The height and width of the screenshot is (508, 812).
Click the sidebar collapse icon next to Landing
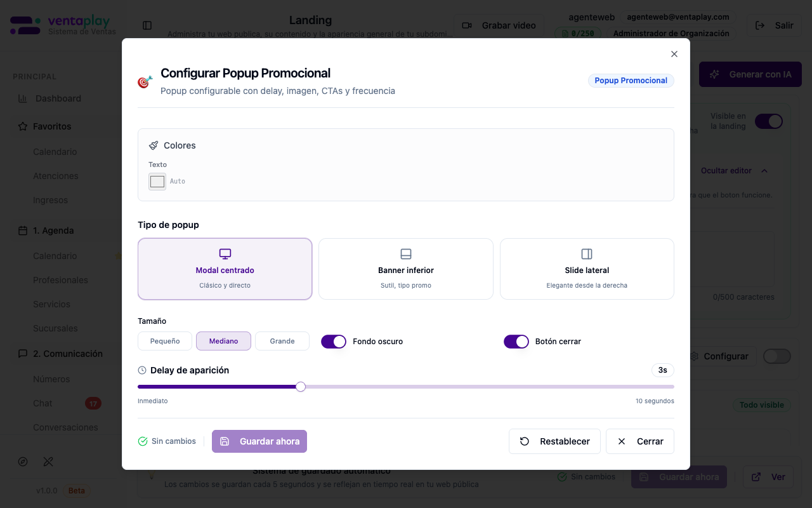(x=147, y=25)
